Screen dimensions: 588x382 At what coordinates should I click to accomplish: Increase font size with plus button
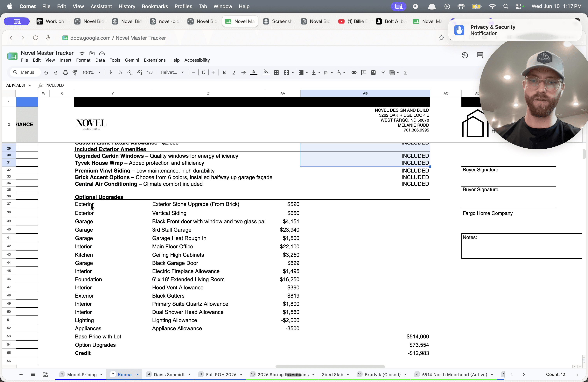[x=213, y=72]
